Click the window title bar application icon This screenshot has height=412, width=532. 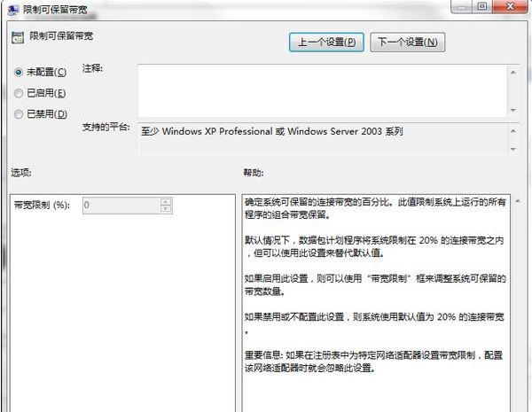pos(13,10)
